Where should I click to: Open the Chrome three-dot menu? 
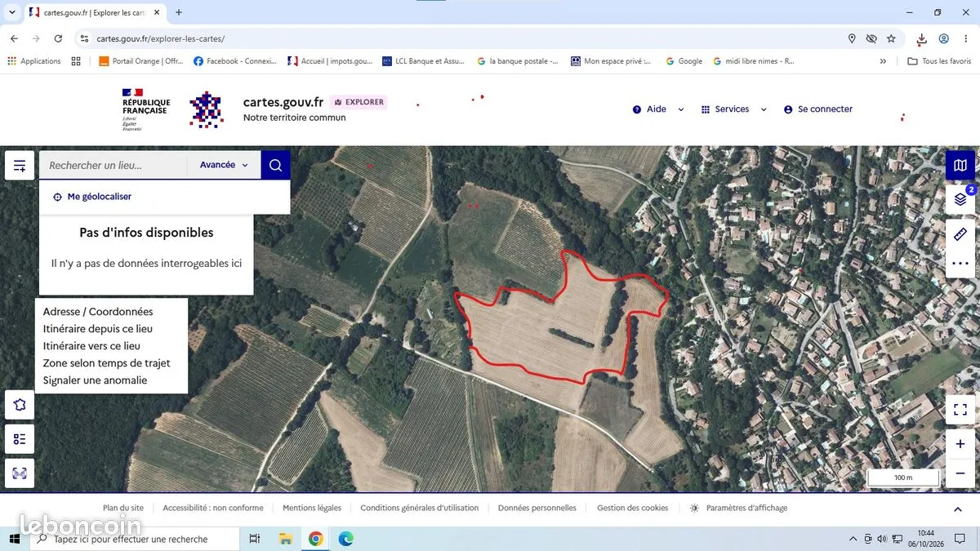(967, 38)
